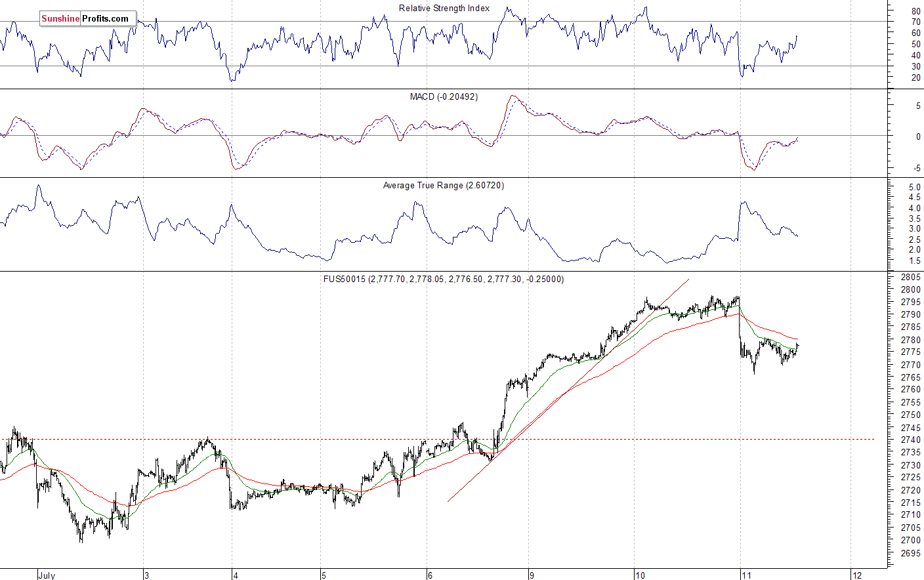Click the 2700 price axis value
Image resolution: width=924 pixels, height=580 pixels.
911,541
